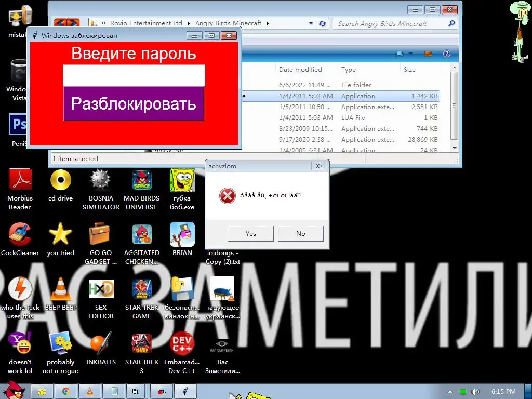Switch to the notepad taskbar item
This screenshot has height=399, width=532.
[114, 392]
